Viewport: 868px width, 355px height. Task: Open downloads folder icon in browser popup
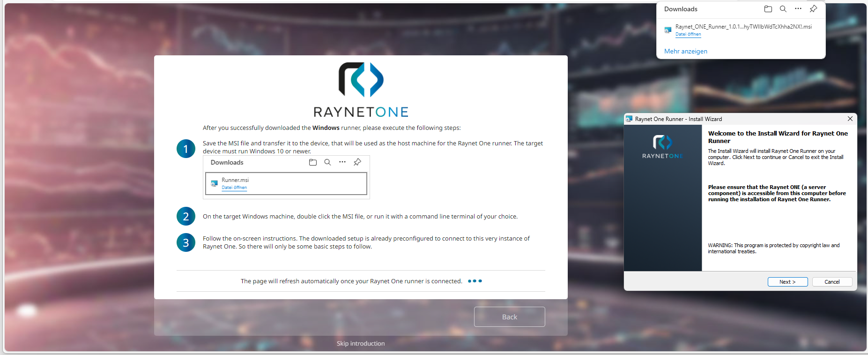coord(768,9)
